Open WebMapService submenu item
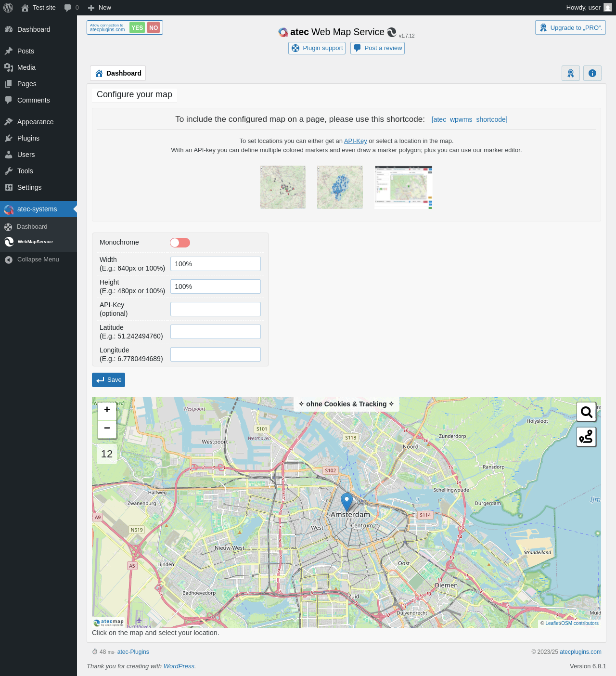The width and height of the screenshot is (616, 676). (38, 242)
